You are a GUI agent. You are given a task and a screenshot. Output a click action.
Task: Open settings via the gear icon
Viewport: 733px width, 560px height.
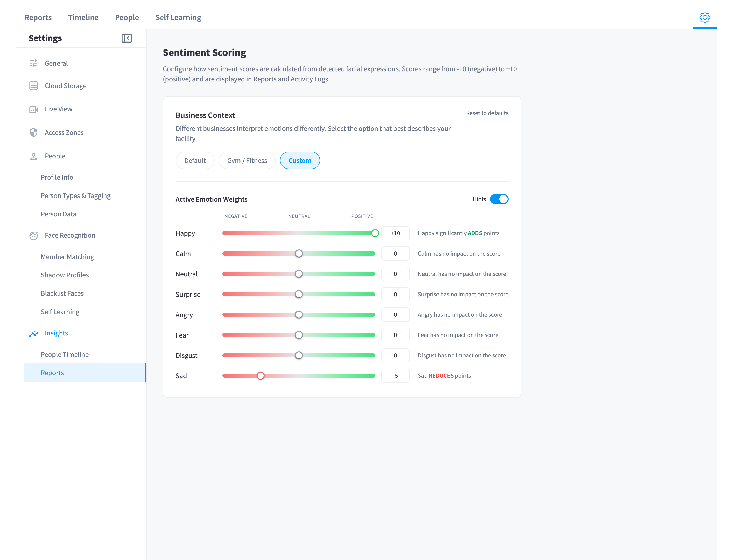pyautogui.click(x=705, y=17)
